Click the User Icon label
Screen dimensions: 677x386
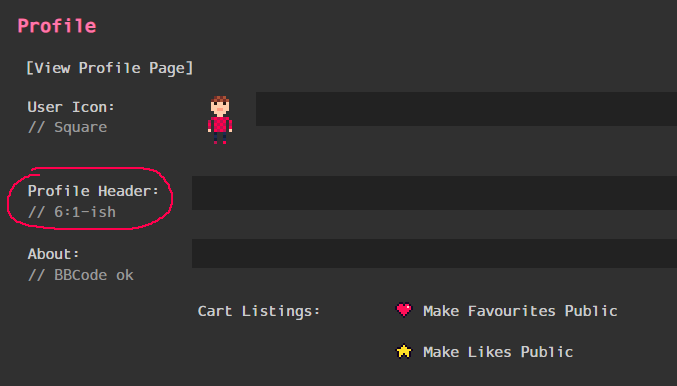[71, 107]
